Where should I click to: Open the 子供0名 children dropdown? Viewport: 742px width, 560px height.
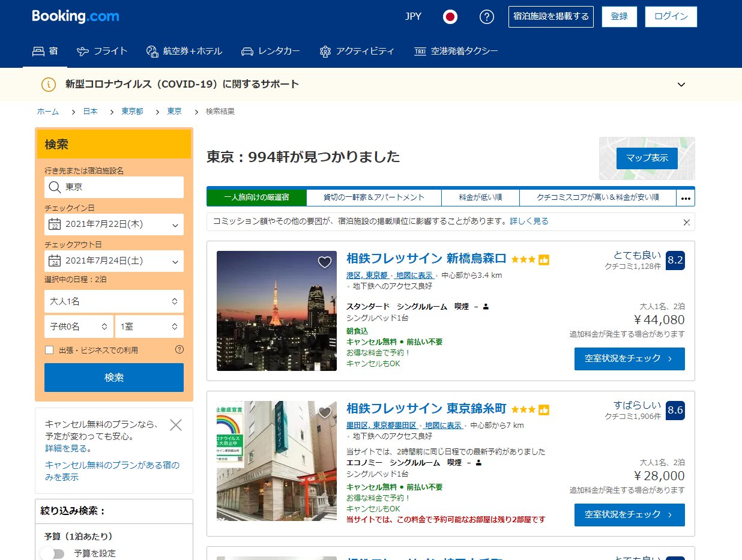79,327
